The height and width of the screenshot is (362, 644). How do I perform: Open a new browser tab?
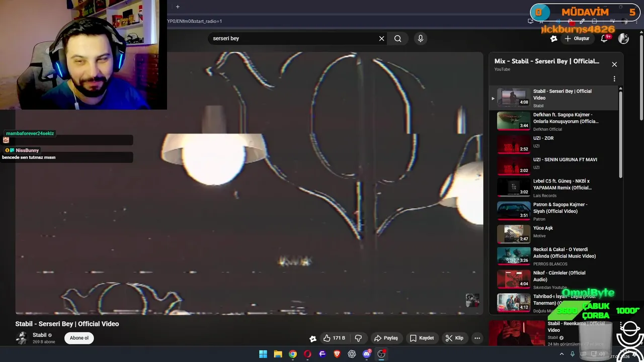click(178, 7)
